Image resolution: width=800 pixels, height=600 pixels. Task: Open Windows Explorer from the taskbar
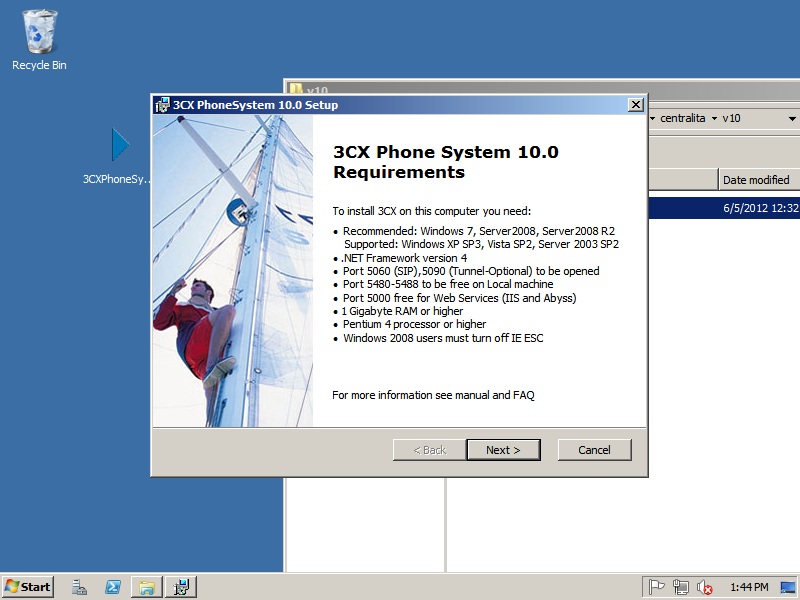[146, 587]
